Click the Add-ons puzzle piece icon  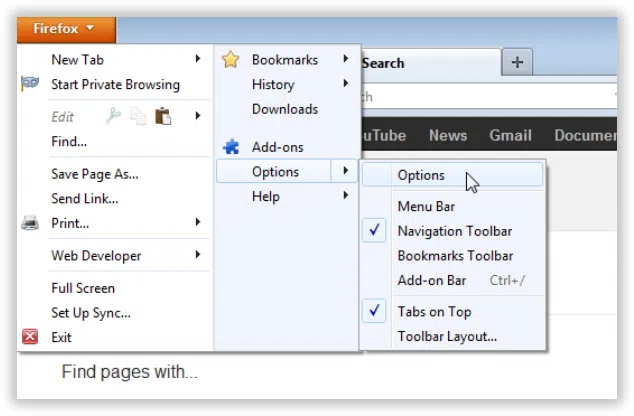click(x=231, y=147)
